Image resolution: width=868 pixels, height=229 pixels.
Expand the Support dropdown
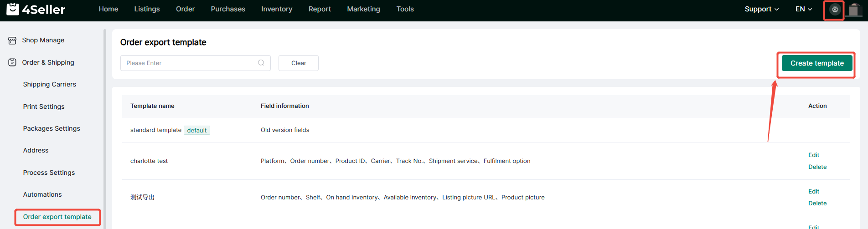[761, 9]
